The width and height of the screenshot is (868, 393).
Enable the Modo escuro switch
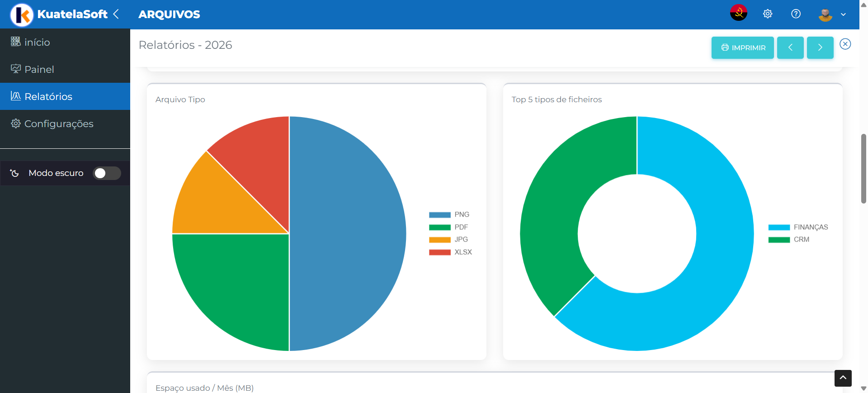pos(107,173)
